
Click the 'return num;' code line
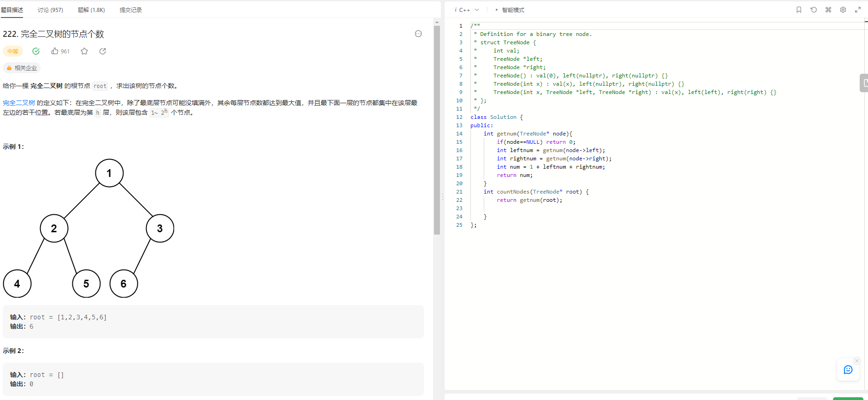[x=515, y=175]
